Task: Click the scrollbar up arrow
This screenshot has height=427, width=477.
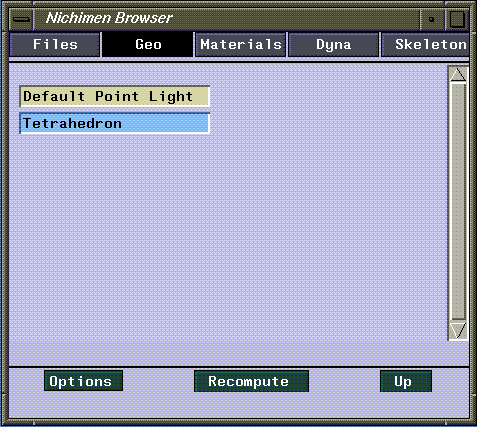Action: [x=458, y=75]
